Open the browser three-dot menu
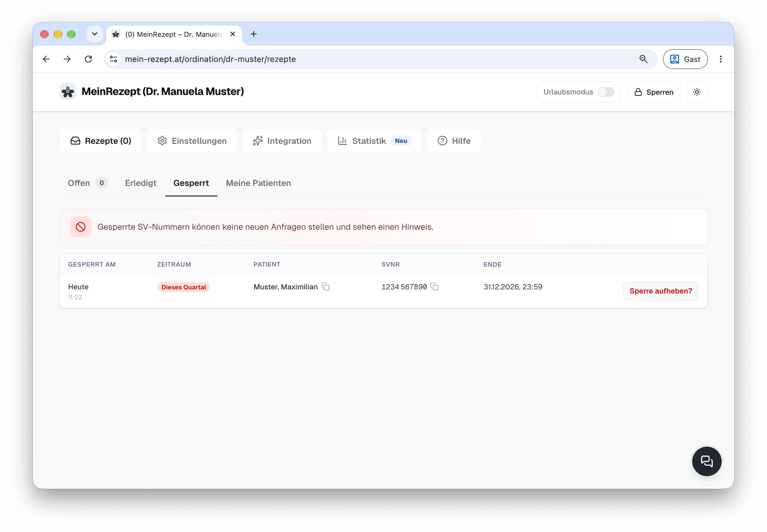 [x=720, y=59]
